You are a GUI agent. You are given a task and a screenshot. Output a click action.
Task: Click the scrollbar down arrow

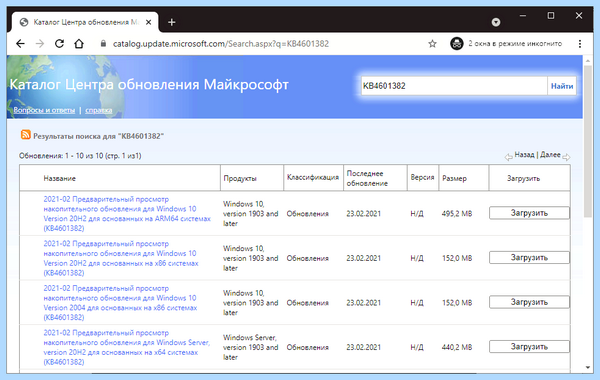[588, 368]
